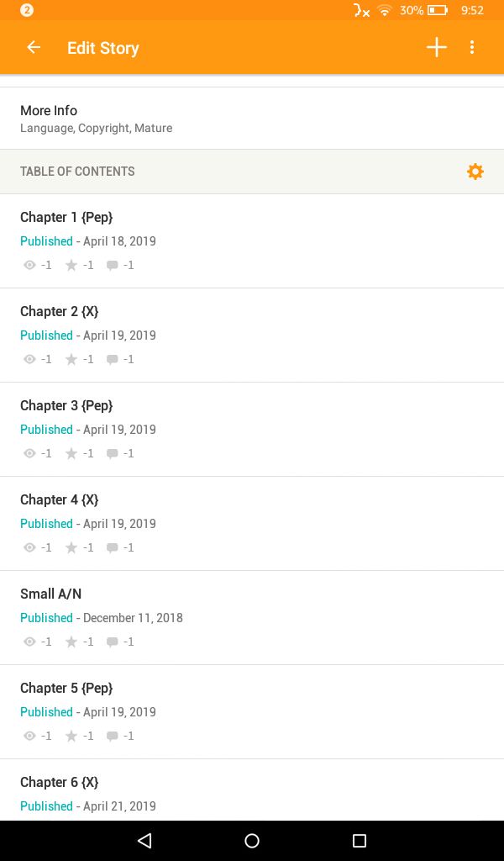Open Chapter 2 {X} part
This screenshot has width=504, height=861.
pyautogui.click(x=252, y=335)
